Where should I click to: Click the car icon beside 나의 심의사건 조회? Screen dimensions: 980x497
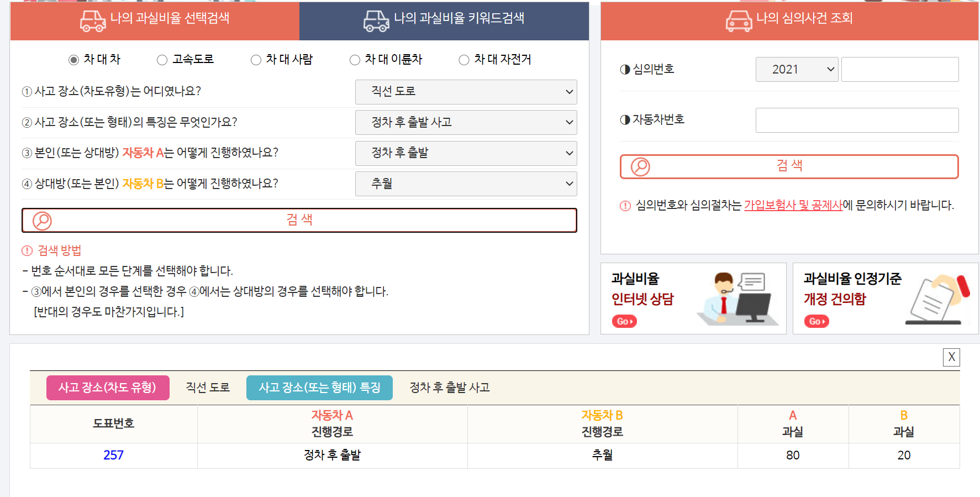point(739,21)
